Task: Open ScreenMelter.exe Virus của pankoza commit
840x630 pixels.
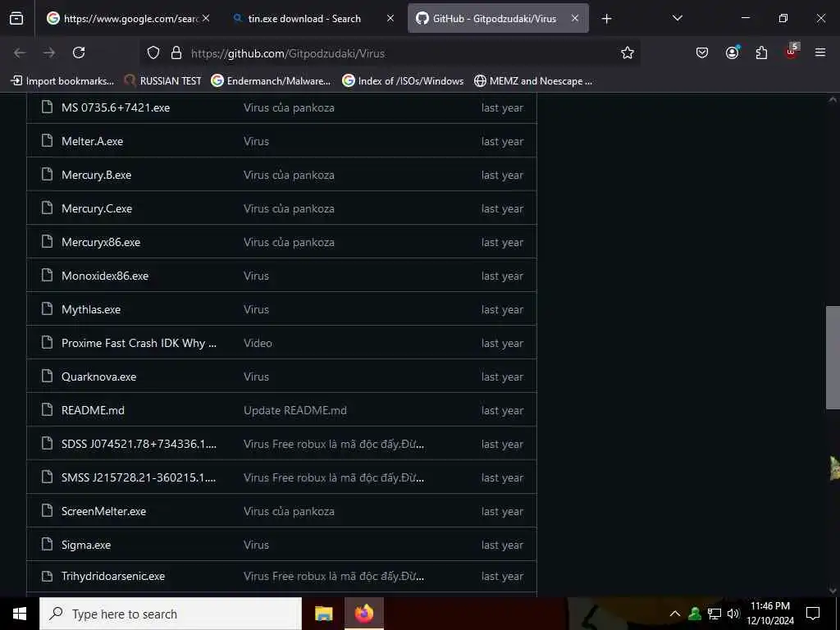Action: coord(289,512)
